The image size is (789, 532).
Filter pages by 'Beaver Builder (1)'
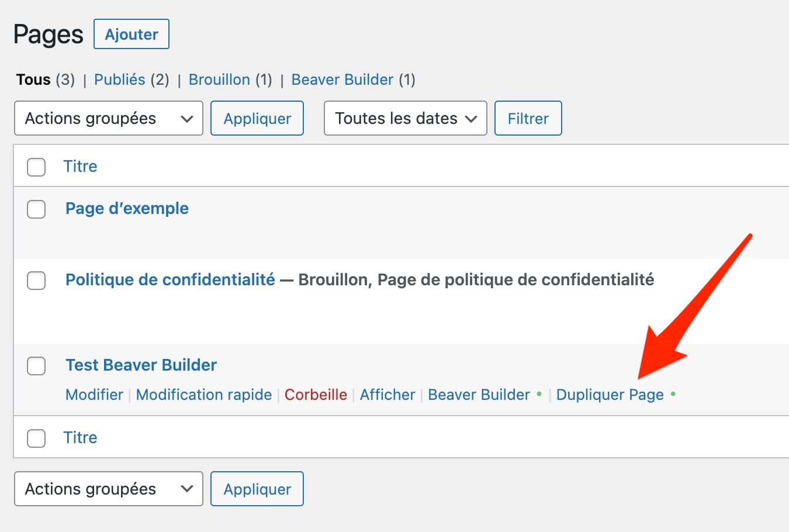342,80
